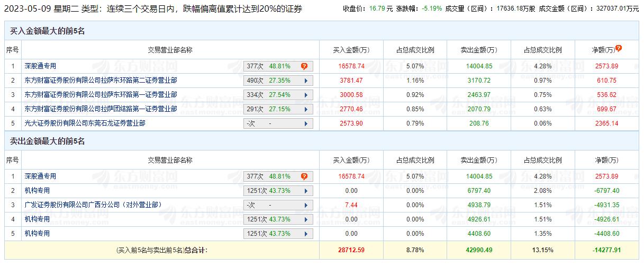Image resolution: width=644 pixels, height=266 pixels.
Task: Open the 广发证券广西分公司(对外营业部) link
Action: (93, 205)
